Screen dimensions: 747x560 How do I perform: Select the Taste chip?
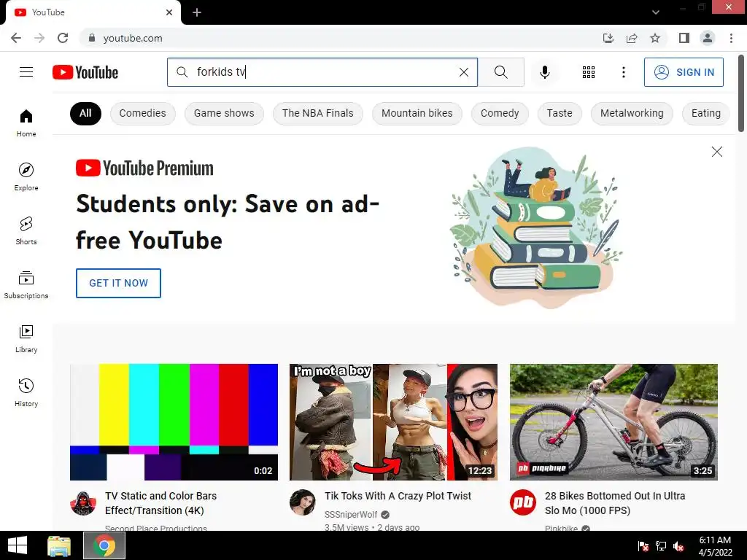(x=560, y=113)
